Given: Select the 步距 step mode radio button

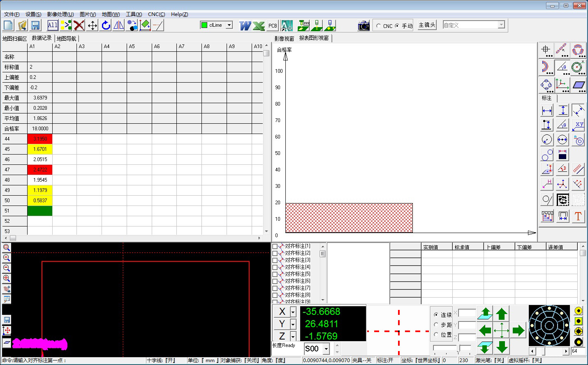Looking at the screenshot, I should coord(436,325).
